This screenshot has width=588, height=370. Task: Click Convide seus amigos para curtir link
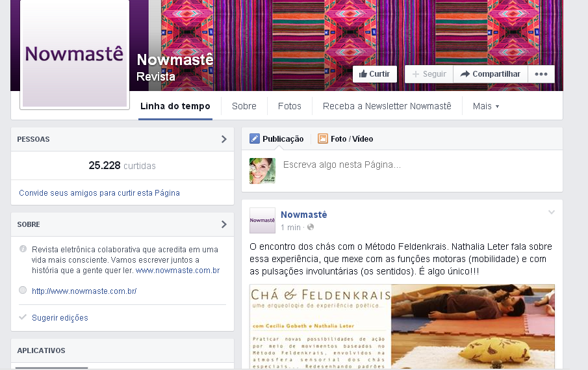pyautogui.click(x=99, y=193)
